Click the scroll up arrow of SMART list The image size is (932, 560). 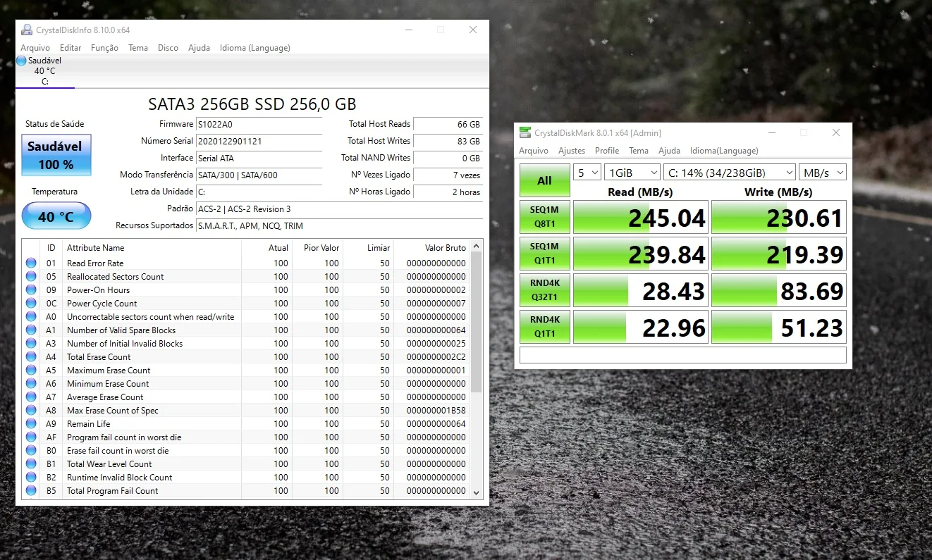(477, 246)
